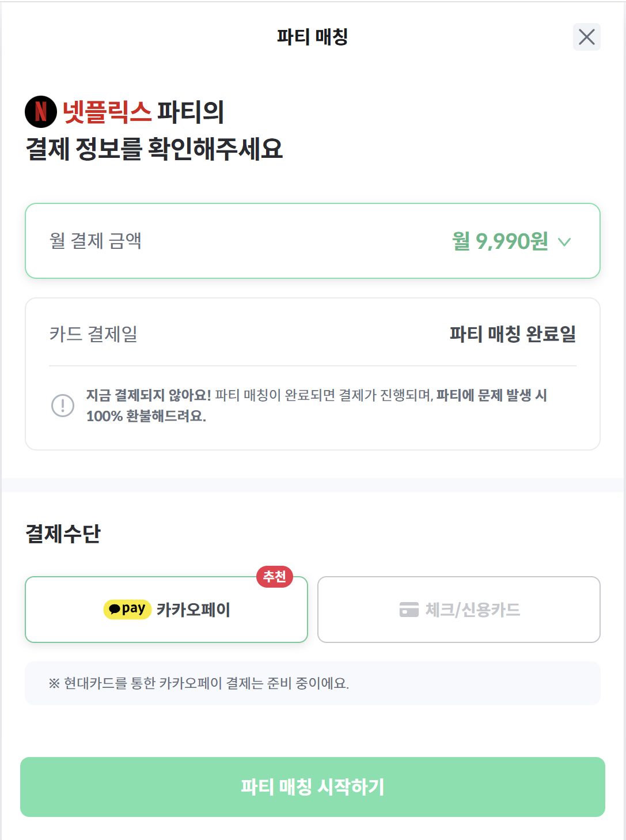Click the chevron icon next to 월 9,990원
The image size is (626, 840).
click(564, 241)
